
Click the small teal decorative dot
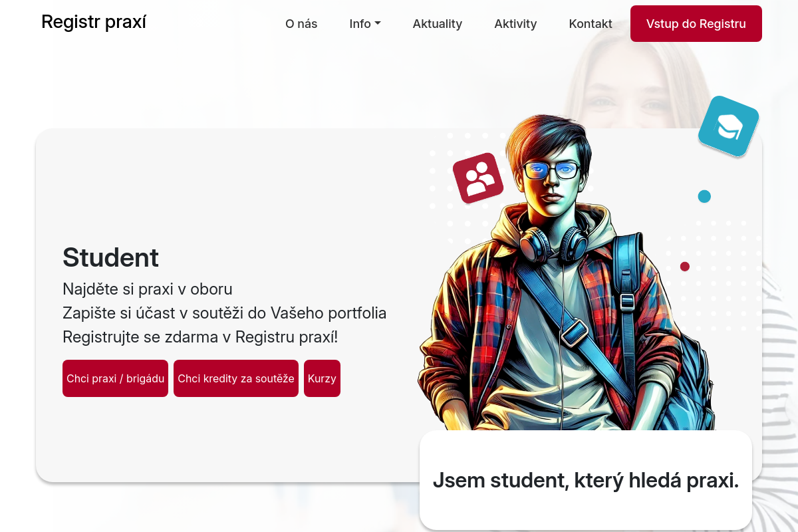tap(704, 196)
